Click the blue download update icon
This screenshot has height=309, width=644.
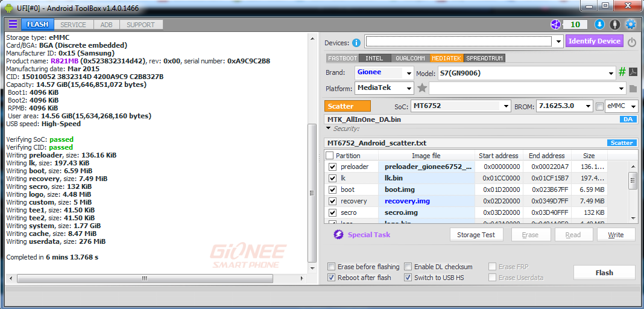click(x=599, y=25)
